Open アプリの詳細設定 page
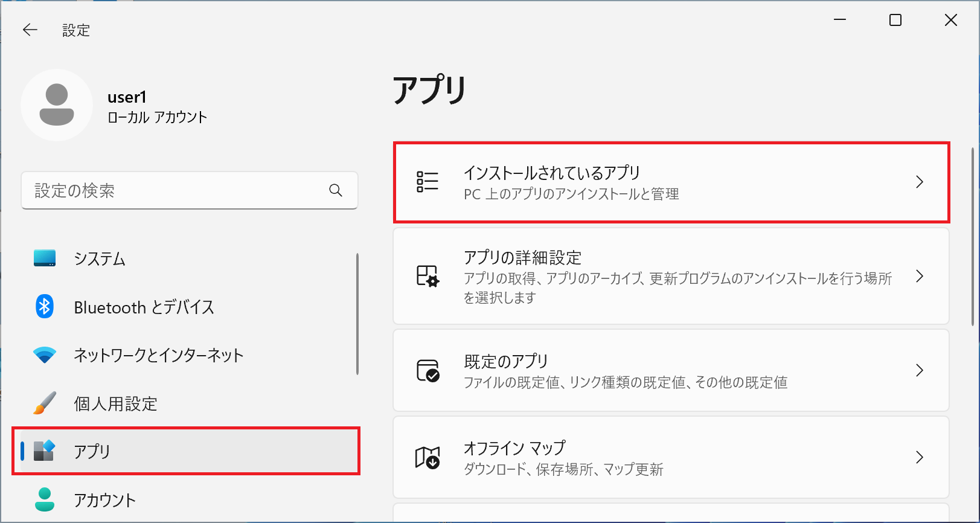The image size is (980, 523). coord(671,276)
